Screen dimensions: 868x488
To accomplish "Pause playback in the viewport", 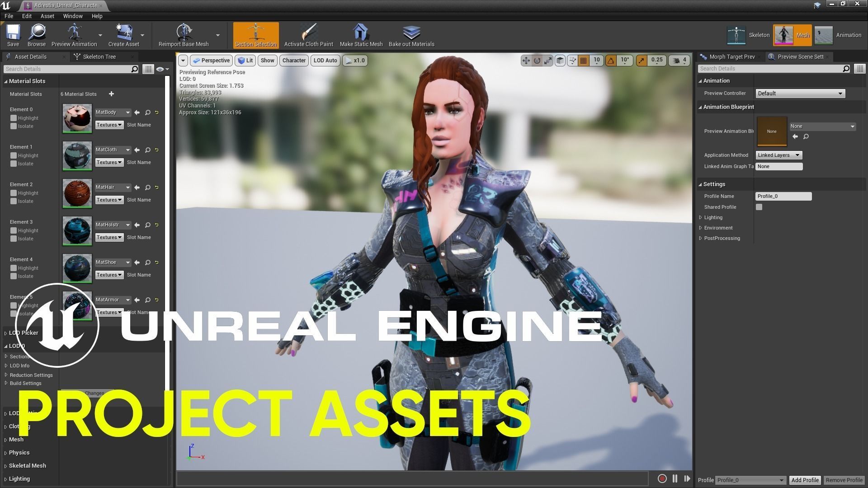I will coord(675,479).
